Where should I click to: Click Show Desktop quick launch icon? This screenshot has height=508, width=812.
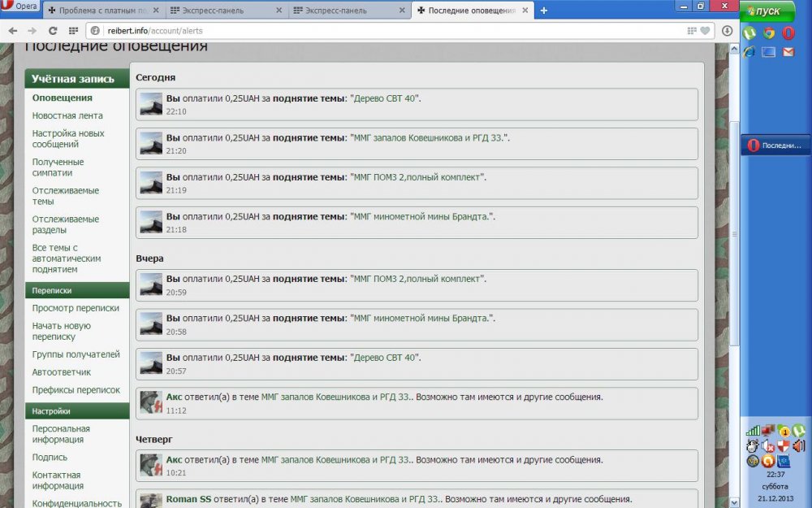tap(768, 52)
